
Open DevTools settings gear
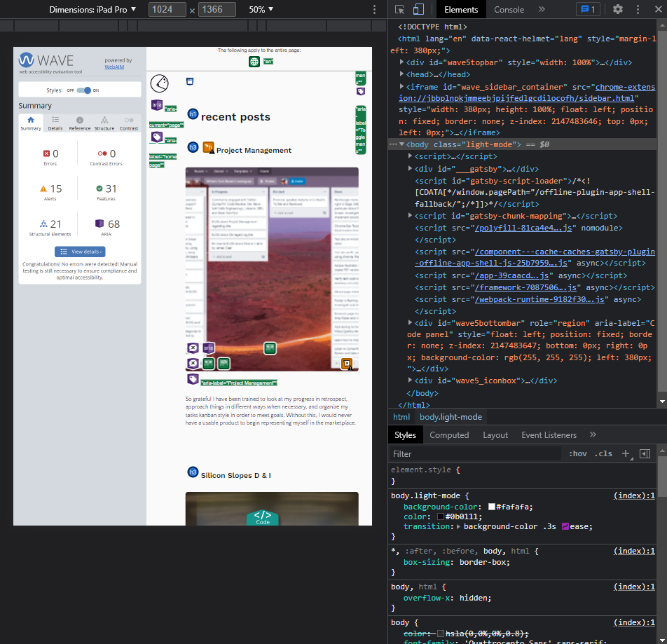click(618, 9)
